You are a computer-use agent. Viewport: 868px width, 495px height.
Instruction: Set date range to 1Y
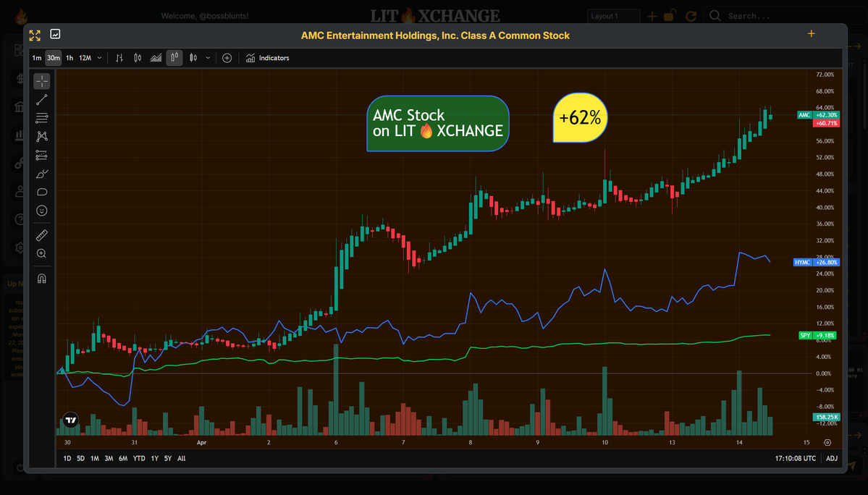click(x=154, y=458)
